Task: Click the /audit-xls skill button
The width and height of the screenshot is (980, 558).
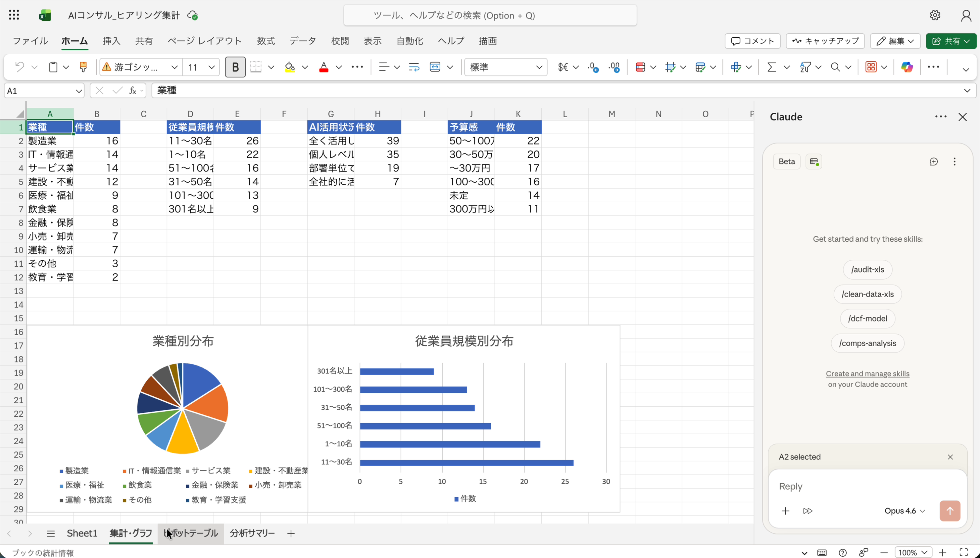Action: (867, 270)
